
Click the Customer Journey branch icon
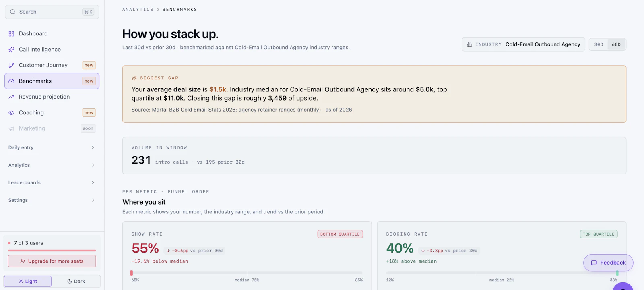pos(11,65)
